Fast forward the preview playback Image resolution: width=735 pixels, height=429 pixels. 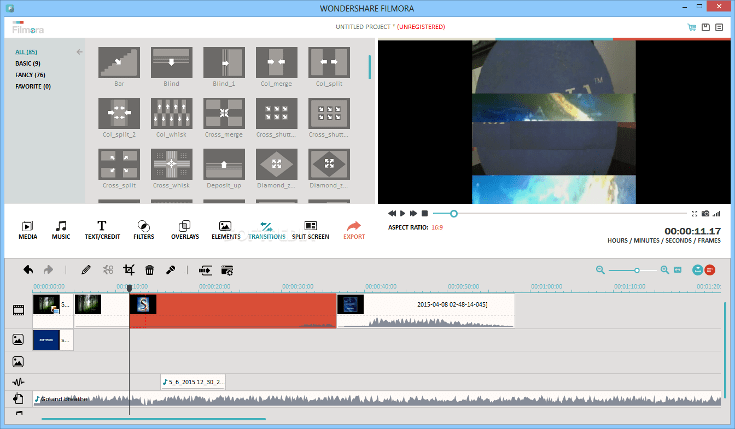click(x=413, y=213)
